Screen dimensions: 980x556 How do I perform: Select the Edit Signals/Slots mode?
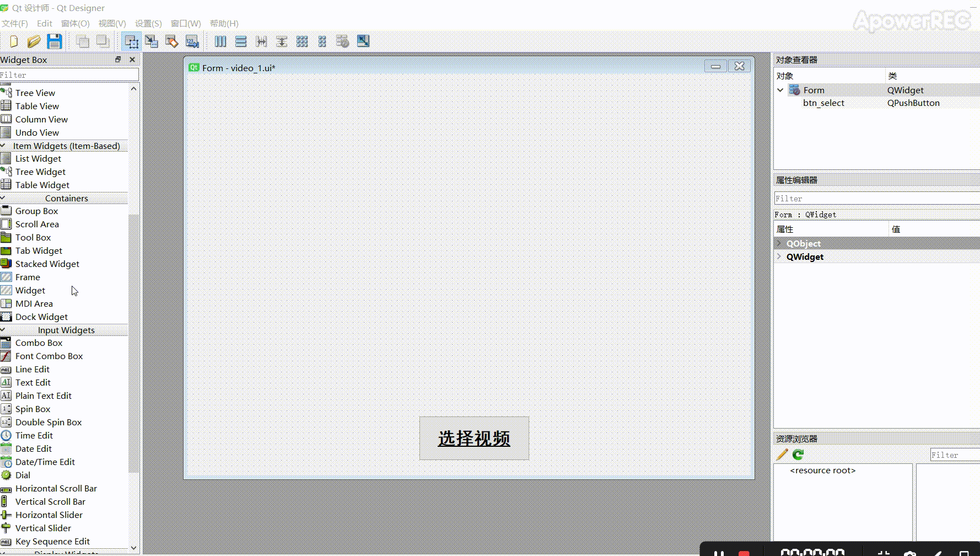click(152, 41)
